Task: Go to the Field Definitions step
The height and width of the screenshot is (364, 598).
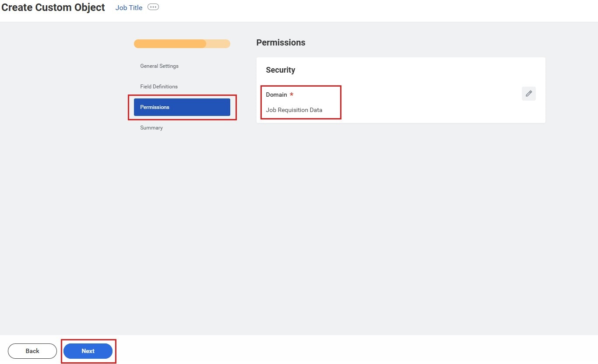Action: point(158,86)
